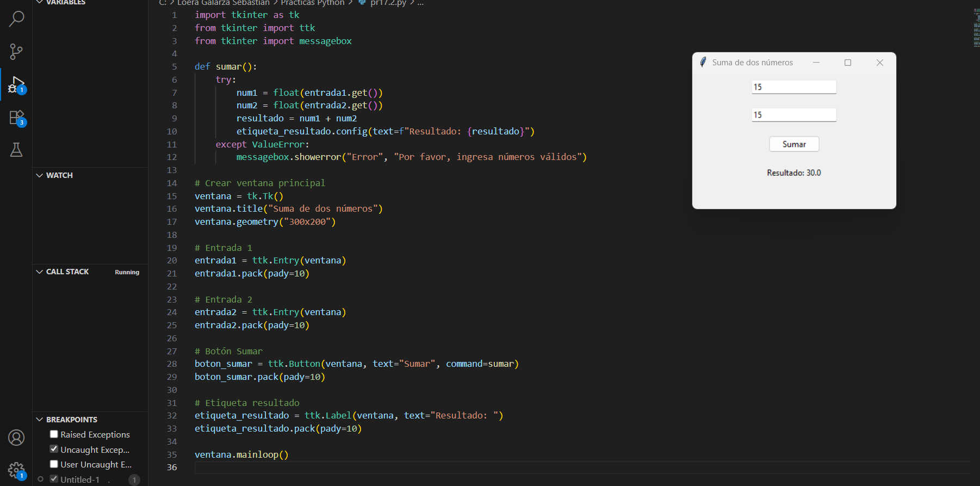Click the Practicas Python breadcrumb folder
980x486 pixels.
pyautogui.click(x=312, y=3)
